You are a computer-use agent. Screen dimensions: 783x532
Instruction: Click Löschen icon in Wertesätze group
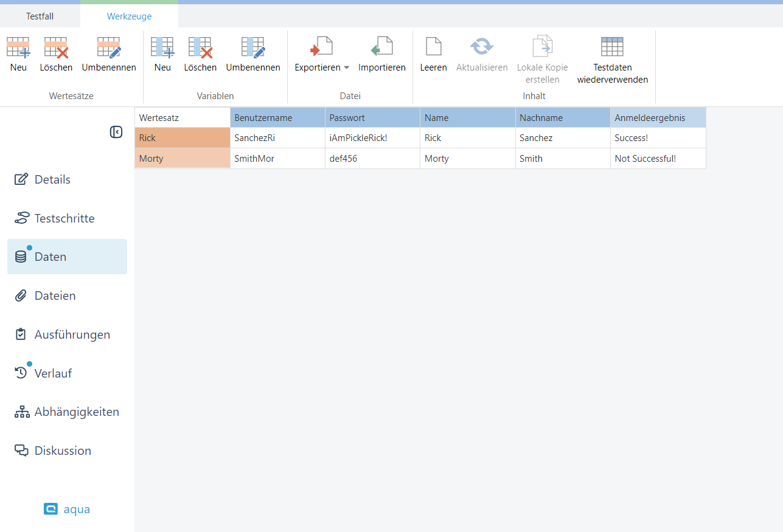tap(56, 47)
